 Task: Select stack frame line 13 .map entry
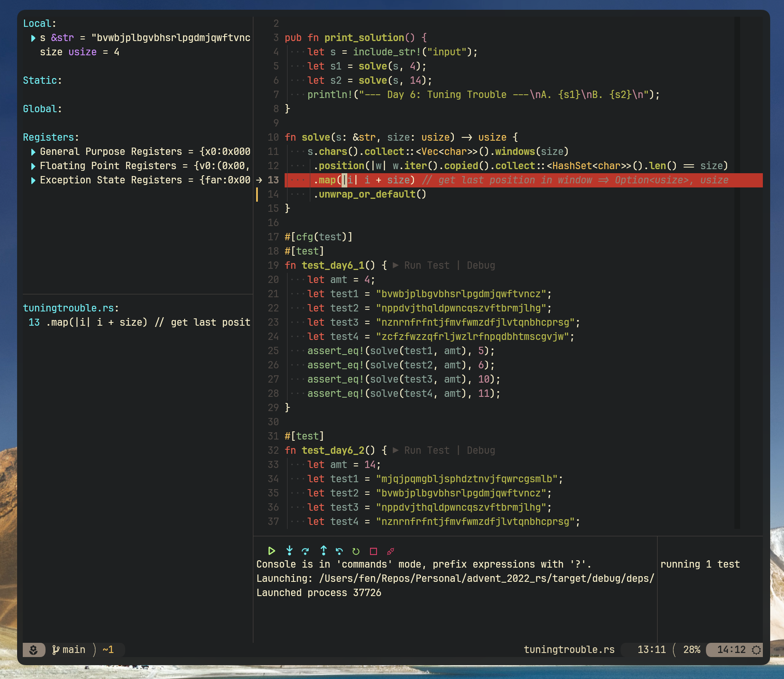(x=139, y=322)
